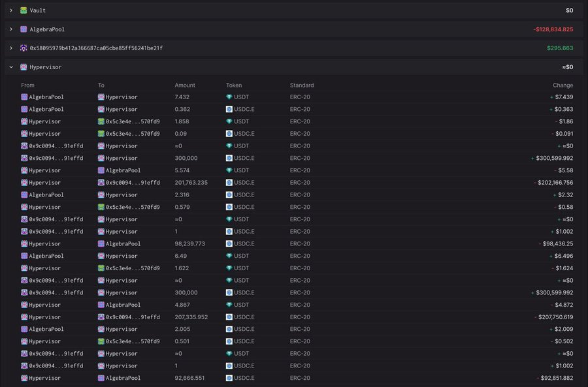Click the AlgebraPool recipient icon in the 5.574 row
The width and height of the screenshot is (588, 387).
click(101, 170)
